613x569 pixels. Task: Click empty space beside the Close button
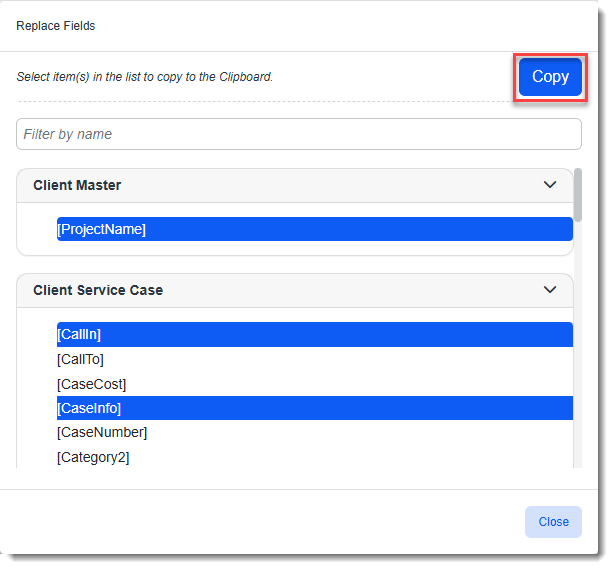coord(300,521)
